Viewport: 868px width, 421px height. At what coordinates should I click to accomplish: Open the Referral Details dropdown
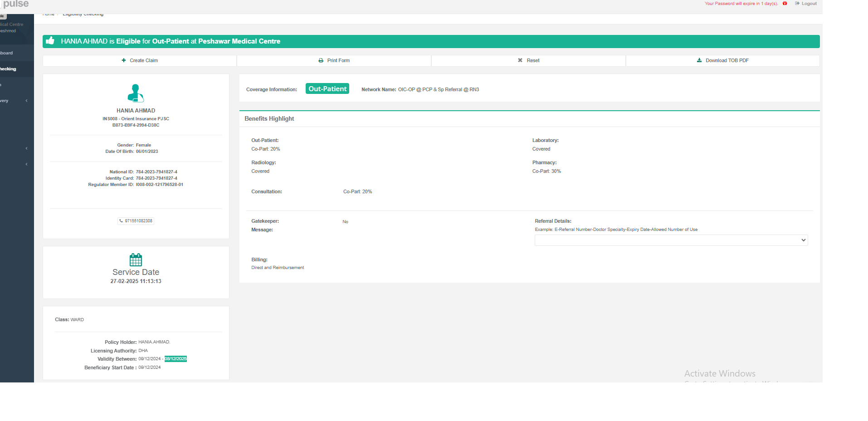(x=671, y=240)
